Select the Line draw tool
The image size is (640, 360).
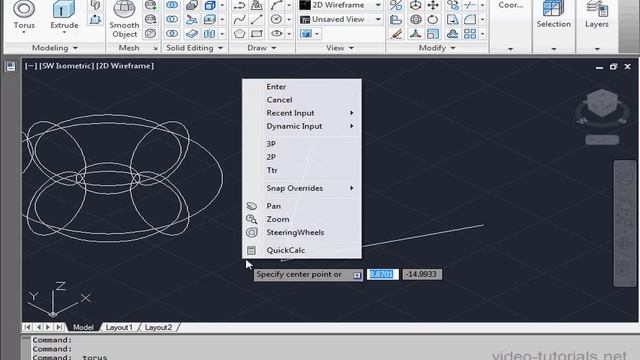257,19
